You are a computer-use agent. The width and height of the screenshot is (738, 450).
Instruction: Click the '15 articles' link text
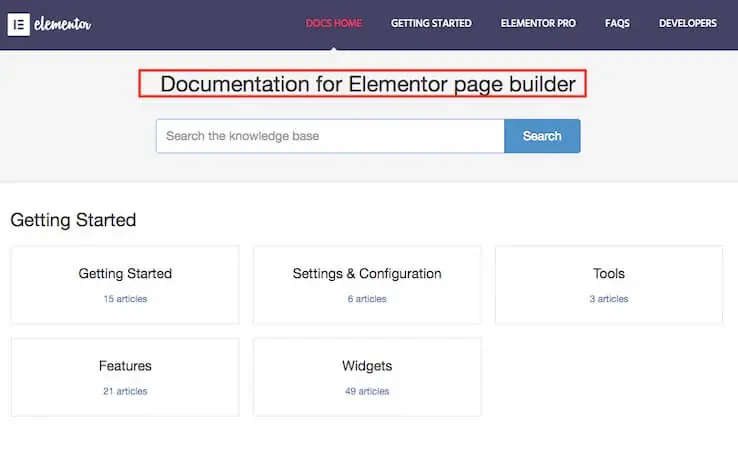(x=125, y=299)
